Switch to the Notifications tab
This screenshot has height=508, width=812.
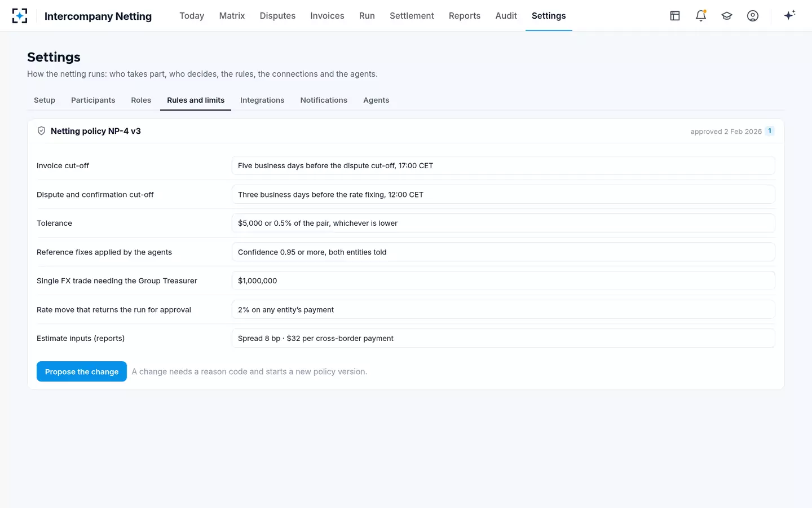click(x=324, y=100)
